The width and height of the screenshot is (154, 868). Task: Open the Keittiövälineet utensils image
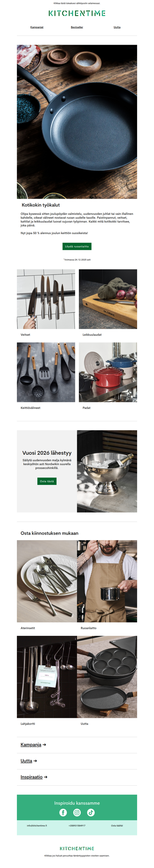(x=46, y=372)
